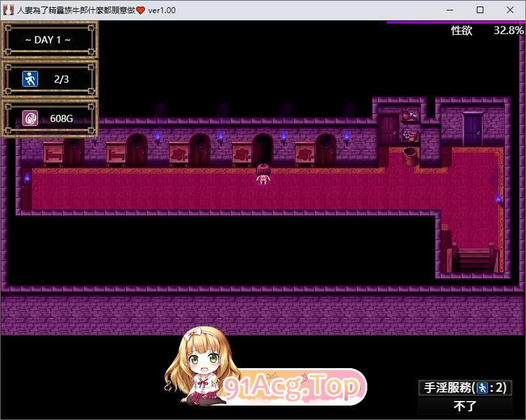Click the purple torch on the left wall
The image size is (526, 420).
26,177
